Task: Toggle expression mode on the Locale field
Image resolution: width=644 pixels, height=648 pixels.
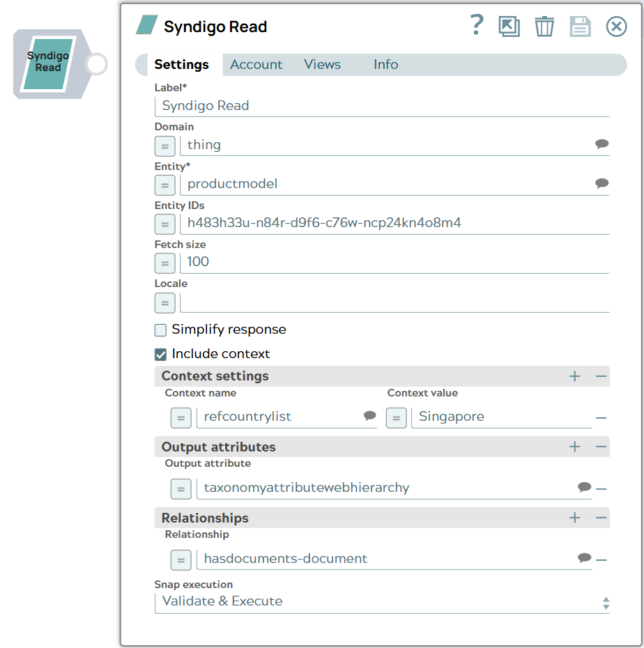Action: tap(164, 303)
